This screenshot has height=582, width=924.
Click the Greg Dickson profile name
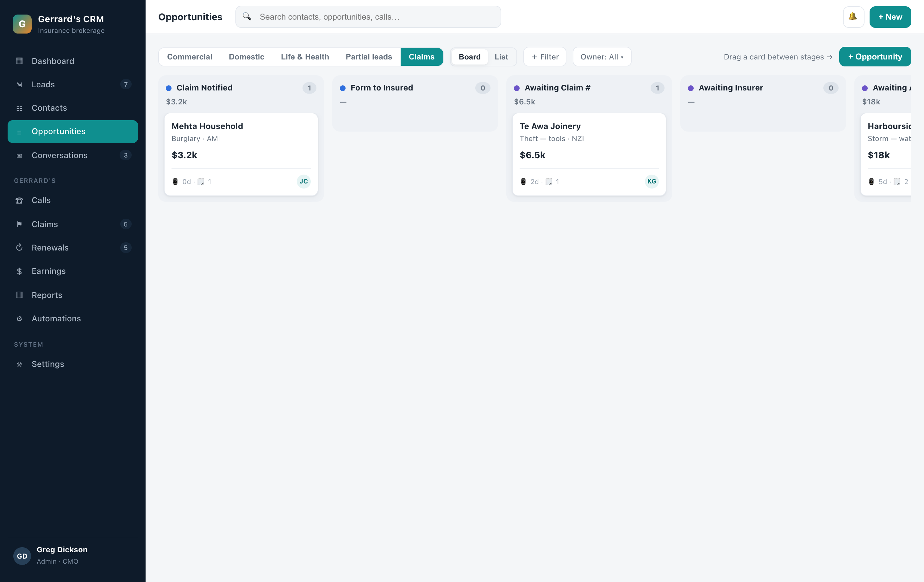(x=62, y=549)
